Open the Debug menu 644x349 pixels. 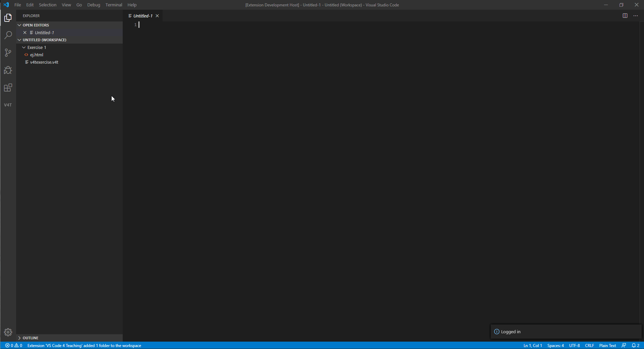coord(94,5)
